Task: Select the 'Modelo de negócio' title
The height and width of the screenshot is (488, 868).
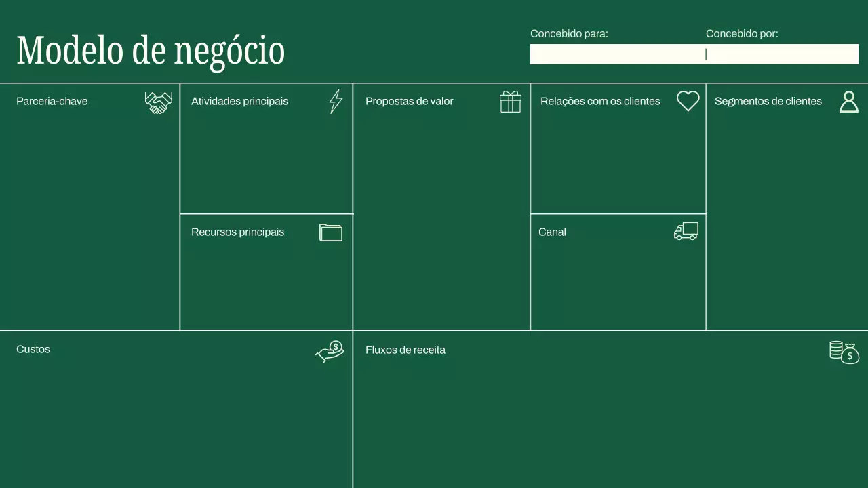Action: coord(151,51)
